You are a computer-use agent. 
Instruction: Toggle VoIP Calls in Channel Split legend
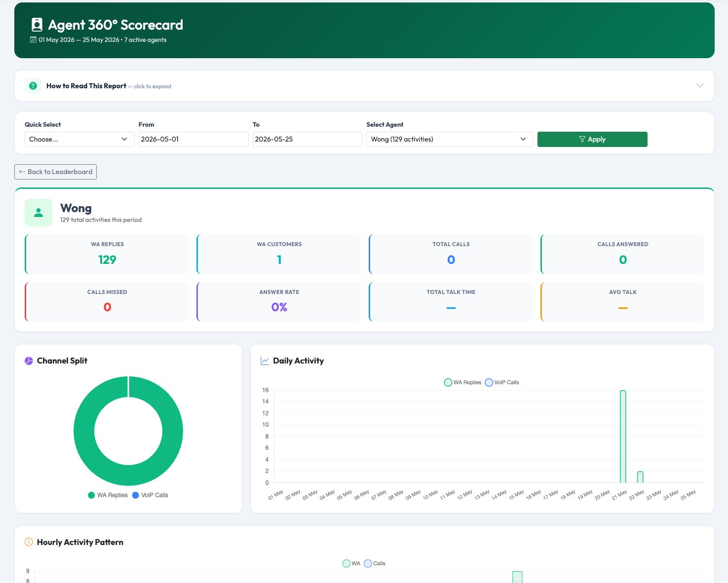[x=150, y=495]
